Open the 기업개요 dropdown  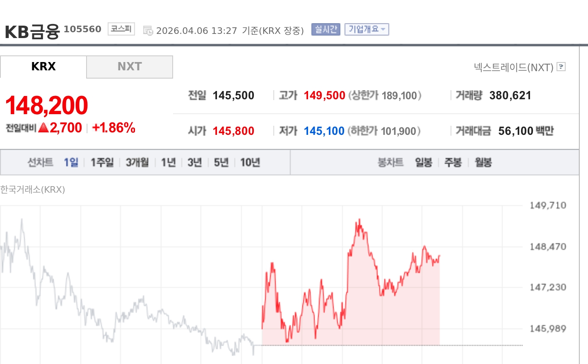tap(366, 29)
